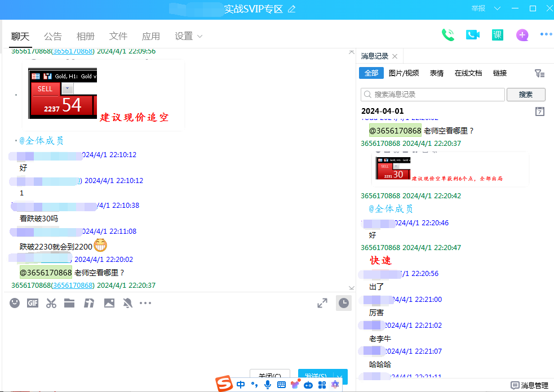Open the emoji picker in input toolbar
This screenshot has height=392, width=554.
coord(15,304)
